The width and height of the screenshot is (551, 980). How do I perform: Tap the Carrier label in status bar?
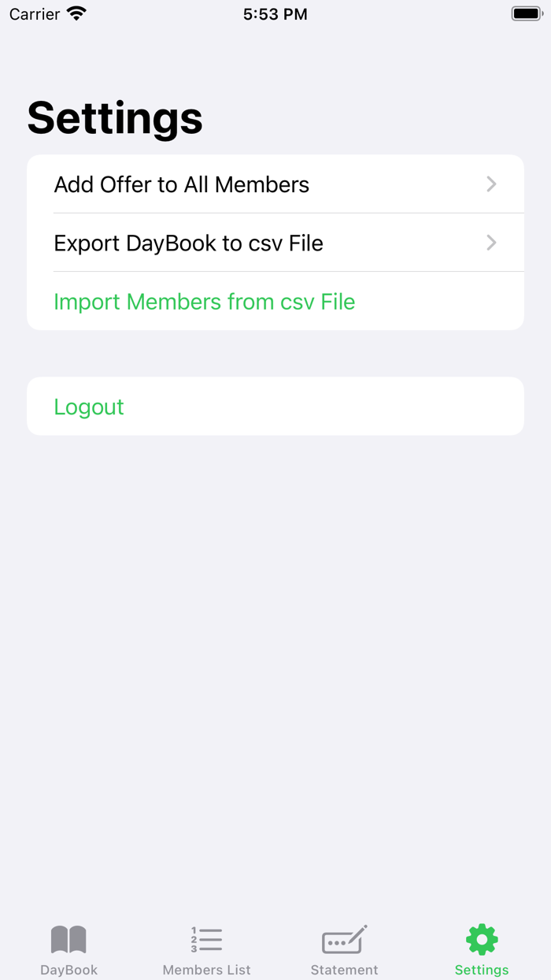[35, 14]
